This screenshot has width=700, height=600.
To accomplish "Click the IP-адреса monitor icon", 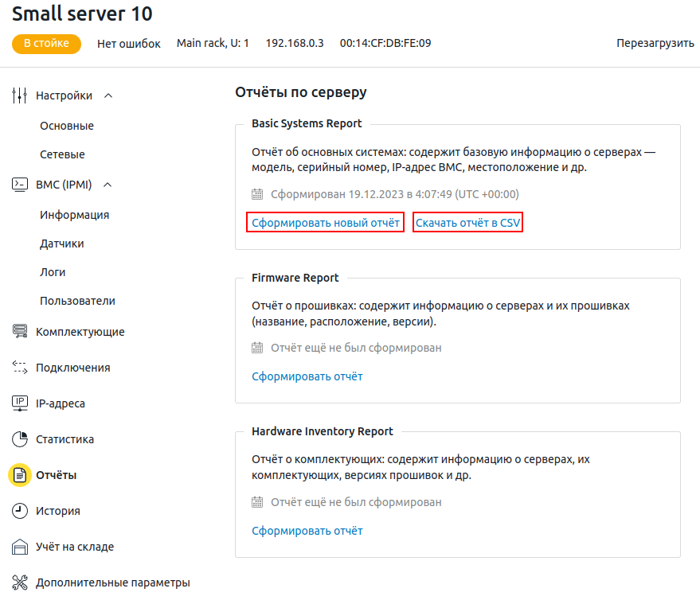I will [20, 403].
